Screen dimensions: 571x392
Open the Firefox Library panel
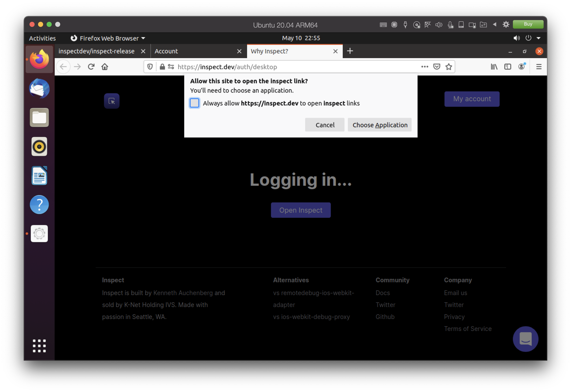[494, 67]
